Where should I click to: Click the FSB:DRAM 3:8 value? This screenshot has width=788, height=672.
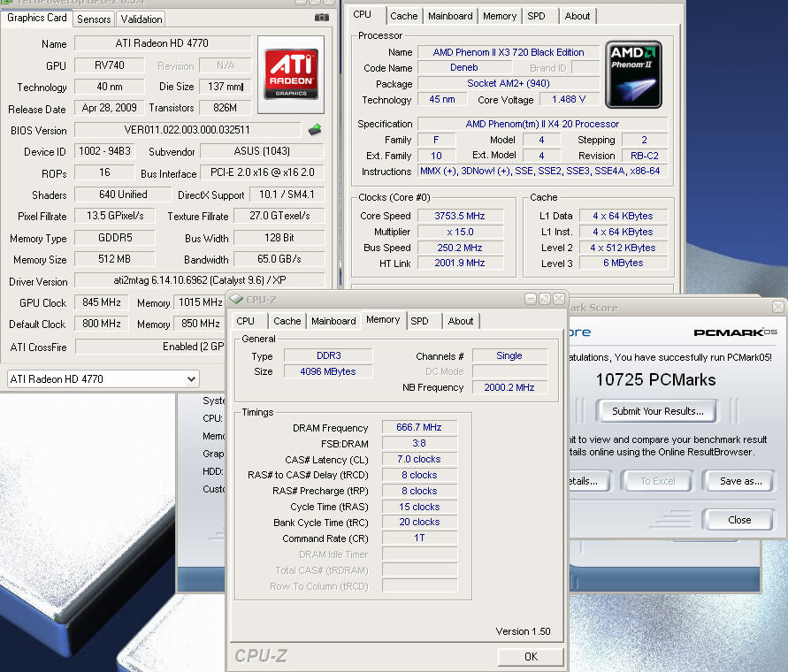(419, 443)
